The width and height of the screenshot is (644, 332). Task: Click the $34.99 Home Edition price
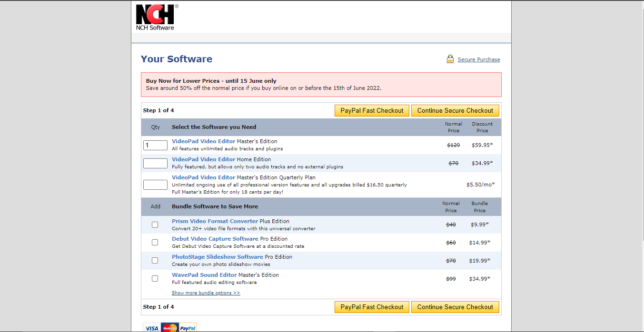[x=482, y=163]
